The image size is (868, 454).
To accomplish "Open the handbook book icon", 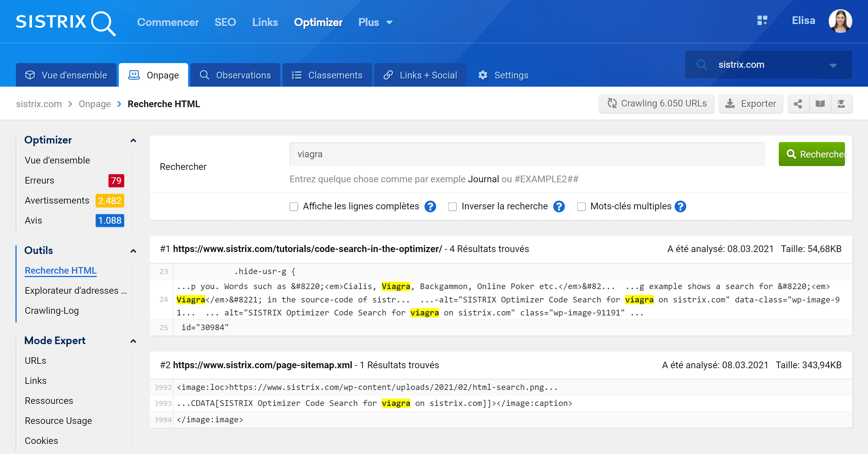I will point(820,104).
